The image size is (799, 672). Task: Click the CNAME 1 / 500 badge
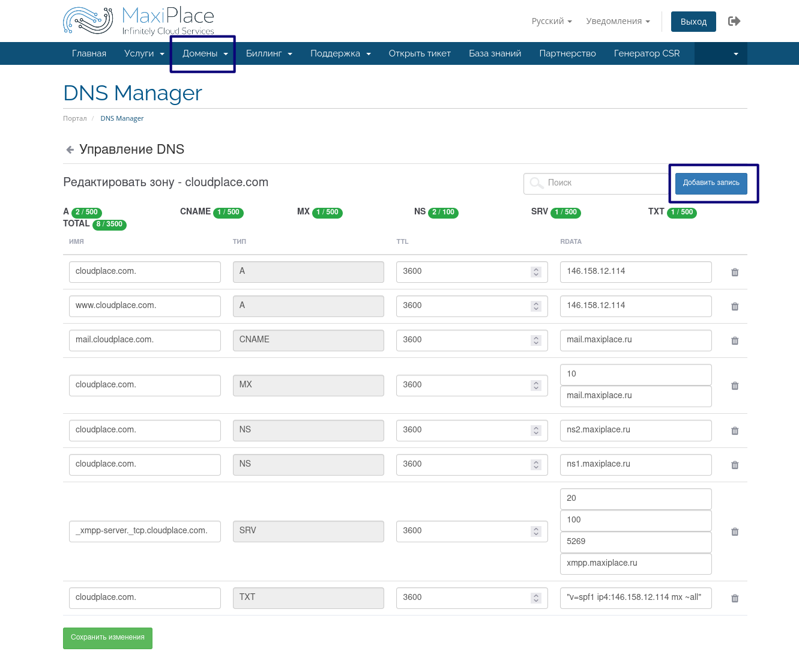coord(228,213)
